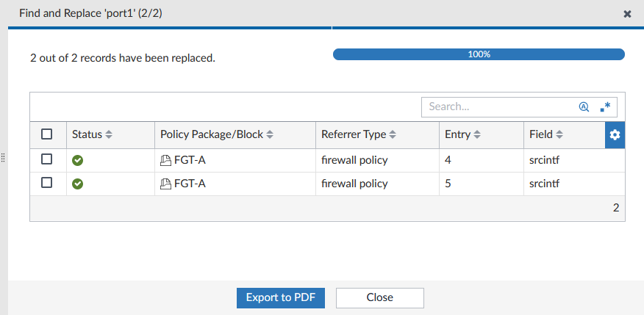644x315 pixels.
Task: Click the column settings gear icon
Action: pyautogui.click(x=615, y=135)
